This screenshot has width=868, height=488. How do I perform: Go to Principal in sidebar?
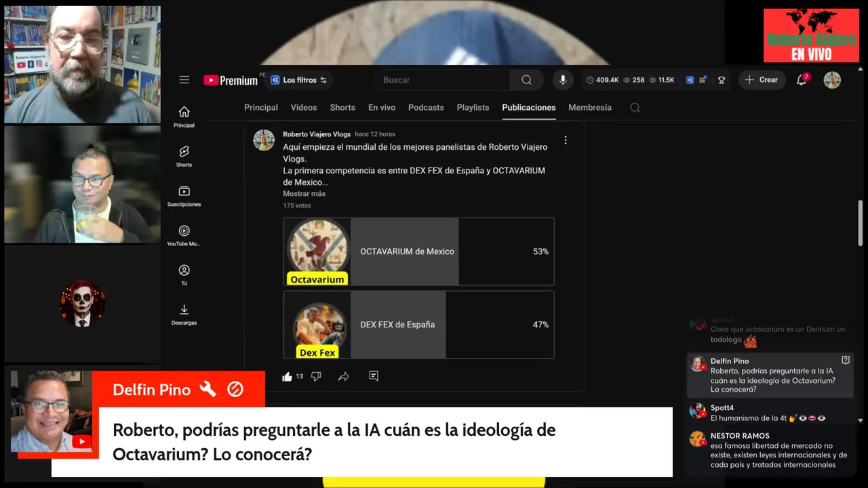[x=184, y=117]
